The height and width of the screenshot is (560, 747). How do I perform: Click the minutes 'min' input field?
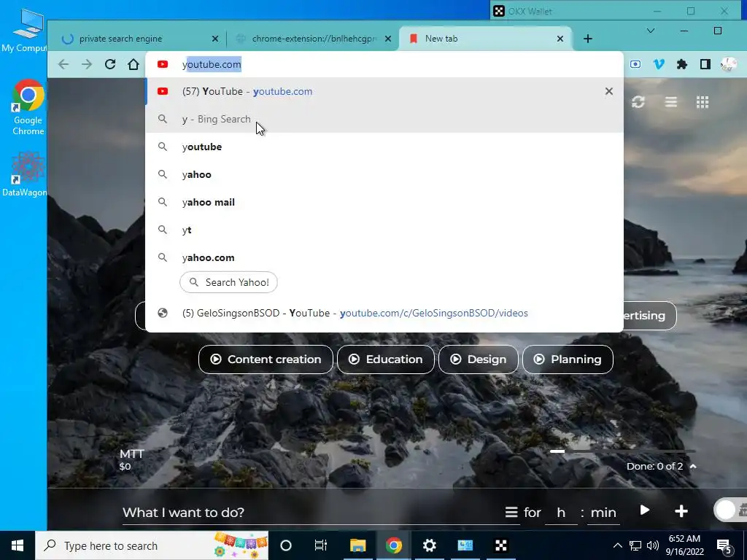coord(603,513)
